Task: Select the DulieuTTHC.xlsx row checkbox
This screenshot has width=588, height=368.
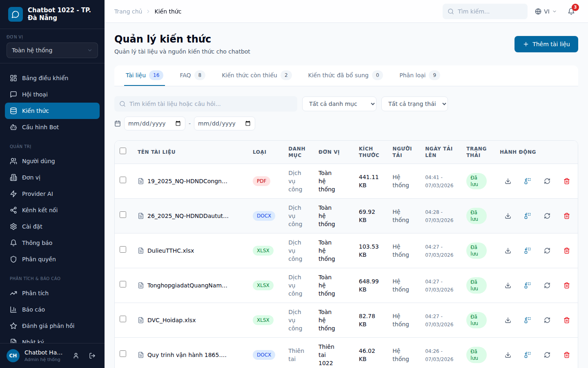Action: [x=123, y=249]
